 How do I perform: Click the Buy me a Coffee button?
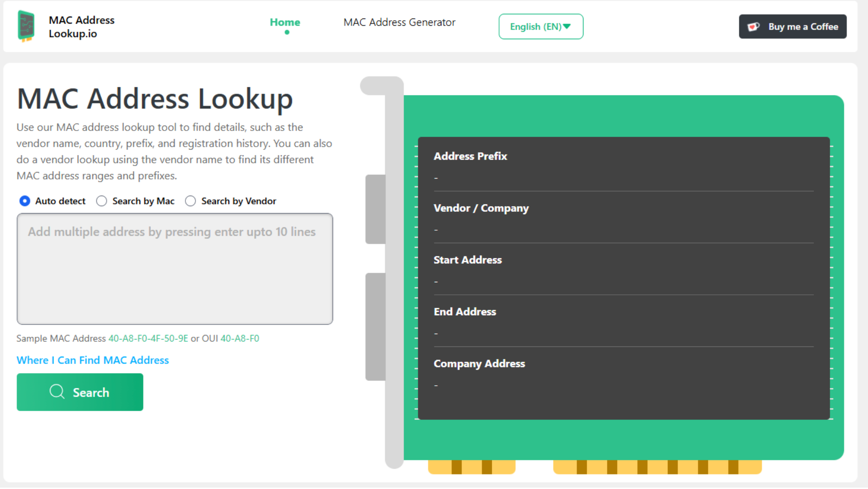point(792,27)
